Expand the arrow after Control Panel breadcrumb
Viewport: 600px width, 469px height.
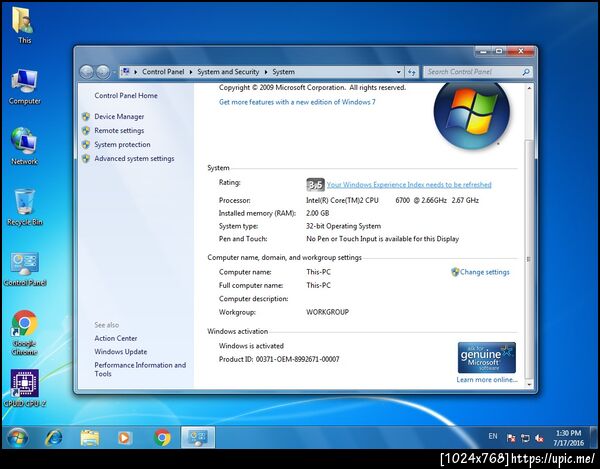[x=191, y=72]
